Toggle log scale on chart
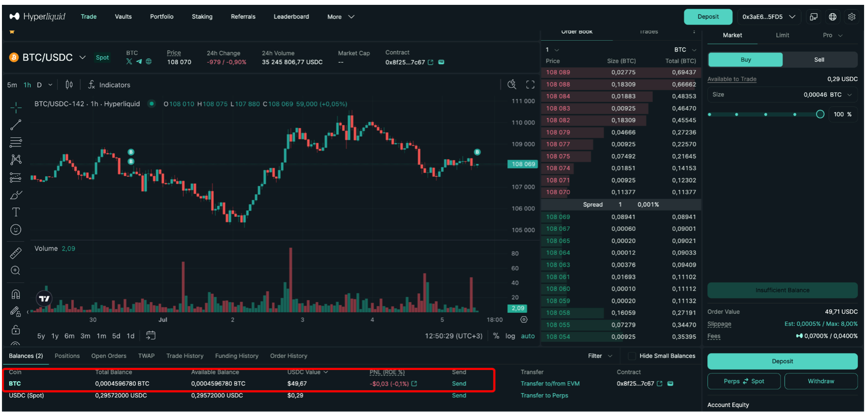Screen dimensions: 868x417 click(x=510, y=336)
